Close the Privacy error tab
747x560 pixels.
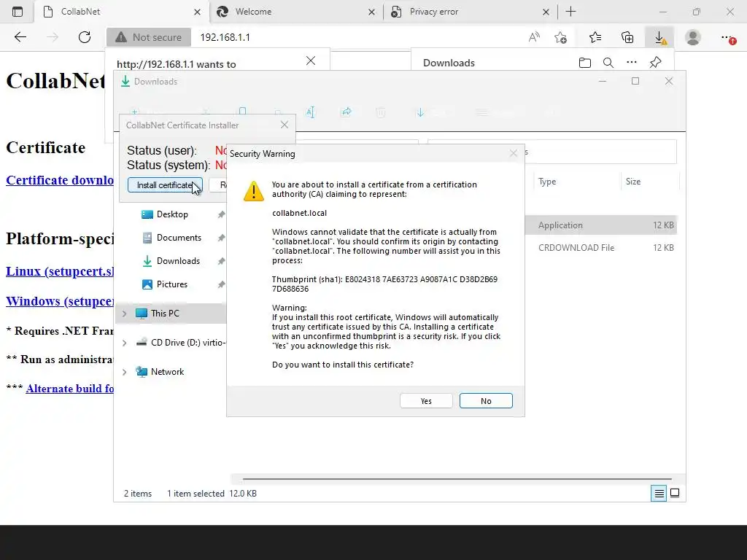[546, 12]
